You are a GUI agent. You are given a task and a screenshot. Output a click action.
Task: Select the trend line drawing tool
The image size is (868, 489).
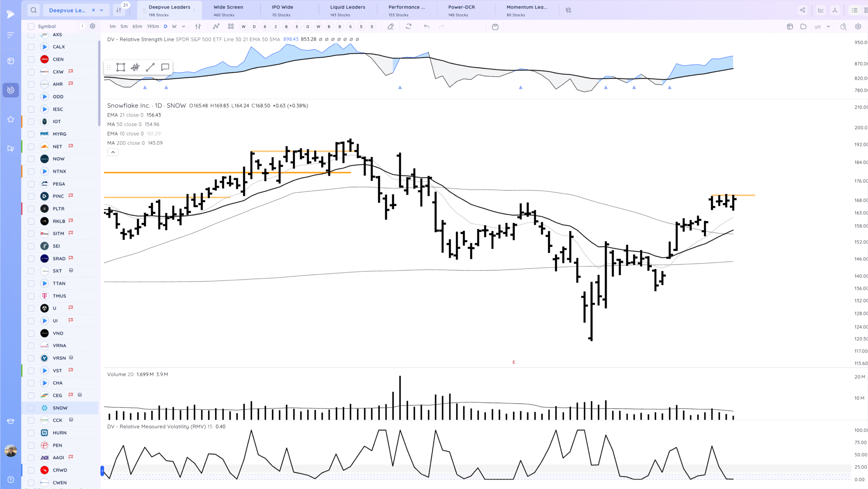(150, 67)
